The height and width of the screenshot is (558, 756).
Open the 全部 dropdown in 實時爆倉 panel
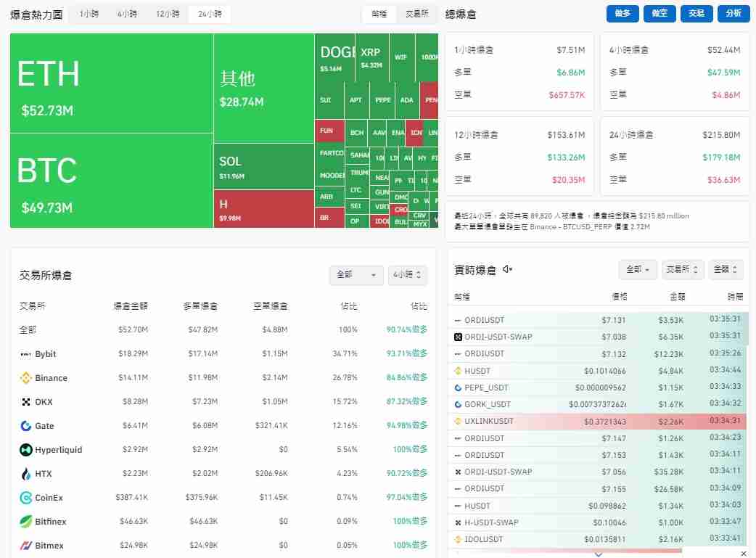coord(636,269)
